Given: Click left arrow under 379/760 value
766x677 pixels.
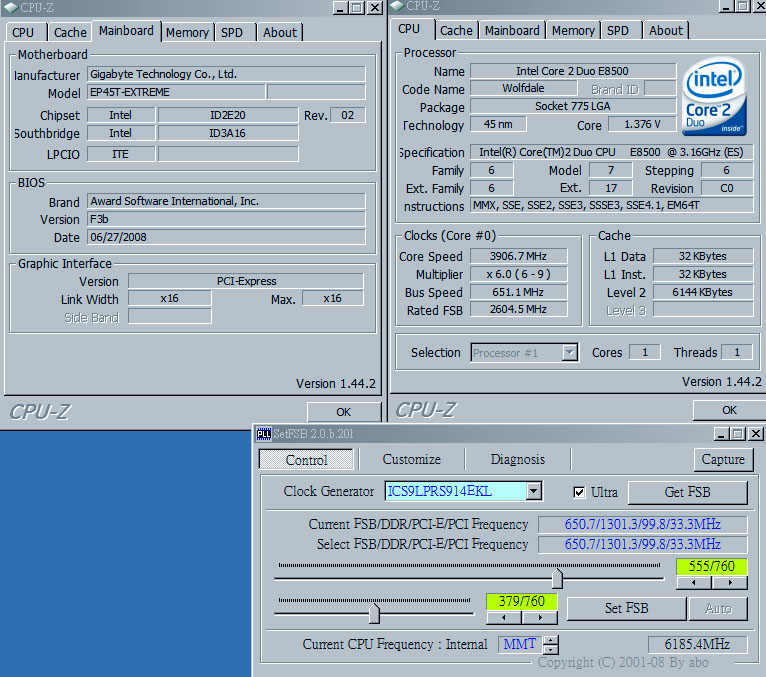Looking at the screenshot, I should (504, 617).
